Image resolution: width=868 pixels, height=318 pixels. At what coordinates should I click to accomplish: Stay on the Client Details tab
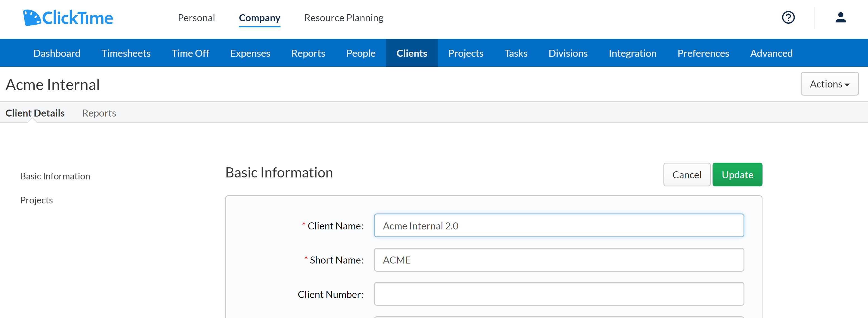coord(35,113)
